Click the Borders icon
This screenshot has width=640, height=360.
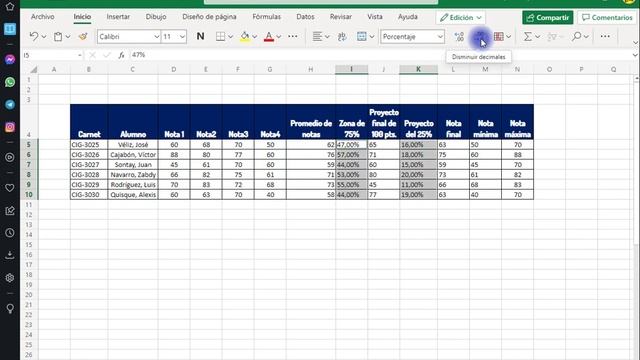point(220,36)
